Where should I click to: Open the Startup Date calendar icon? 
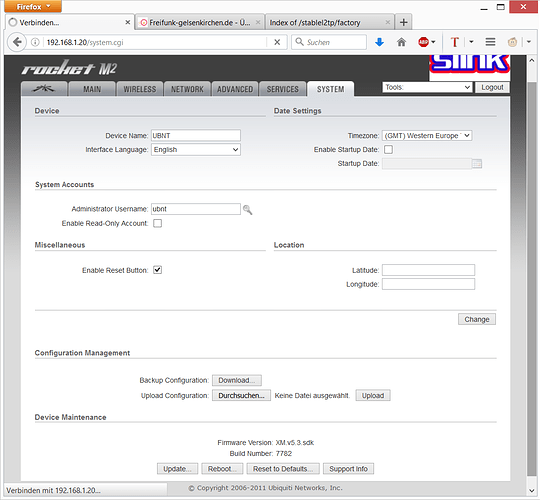pyautogui.click(x=477, y=164)
